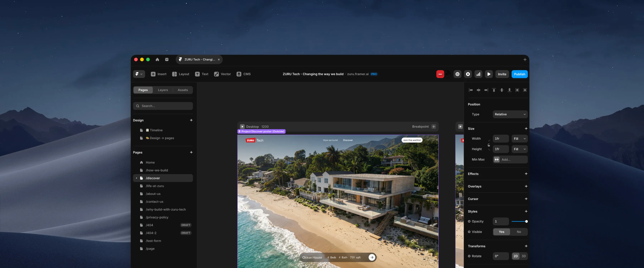Set Visible to Yes
The height and width of the screenshot is (268, 644).
click(501, 232)
